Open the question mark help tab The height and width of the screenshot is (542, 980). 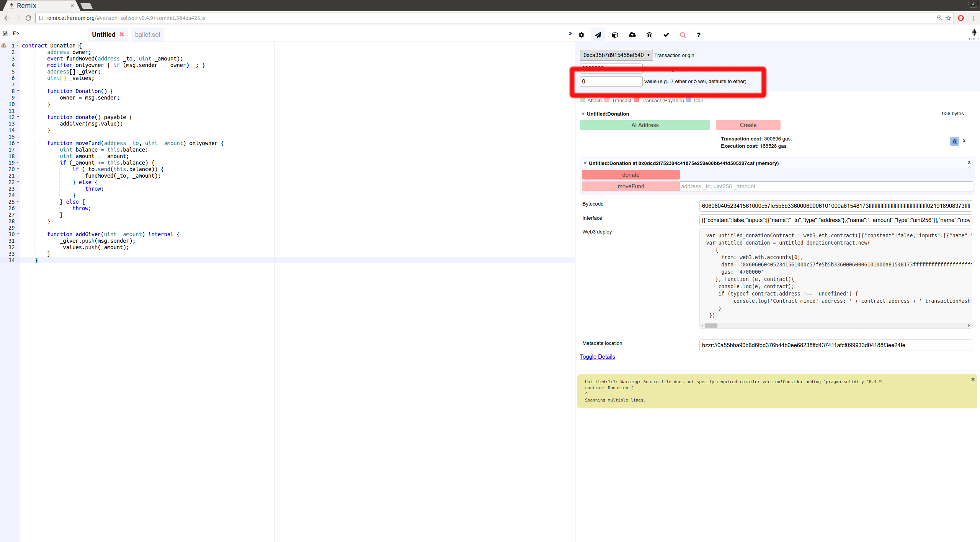[x=699, y=35]
